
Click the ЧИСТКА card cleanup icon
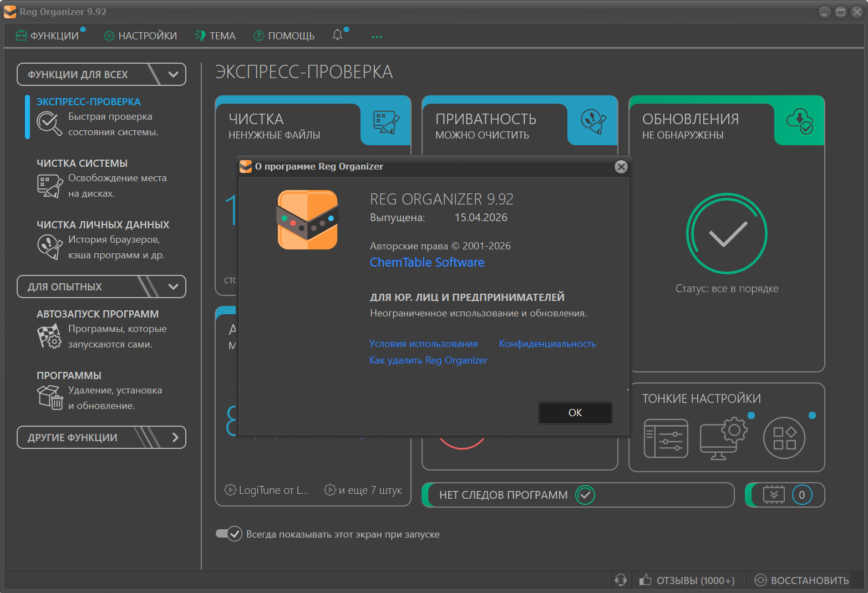click(x=386, y=122)
